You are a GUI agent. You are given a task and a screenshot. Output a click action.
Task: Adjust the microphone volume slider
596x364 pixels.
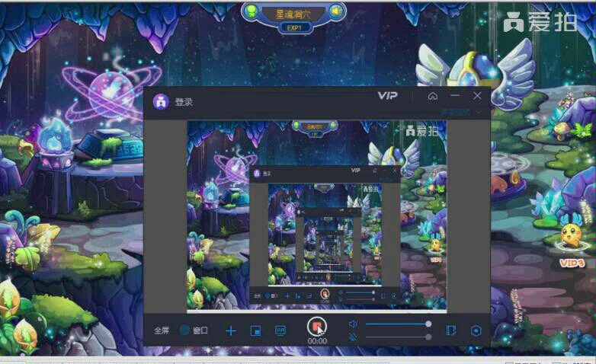(x=398, y=337)
